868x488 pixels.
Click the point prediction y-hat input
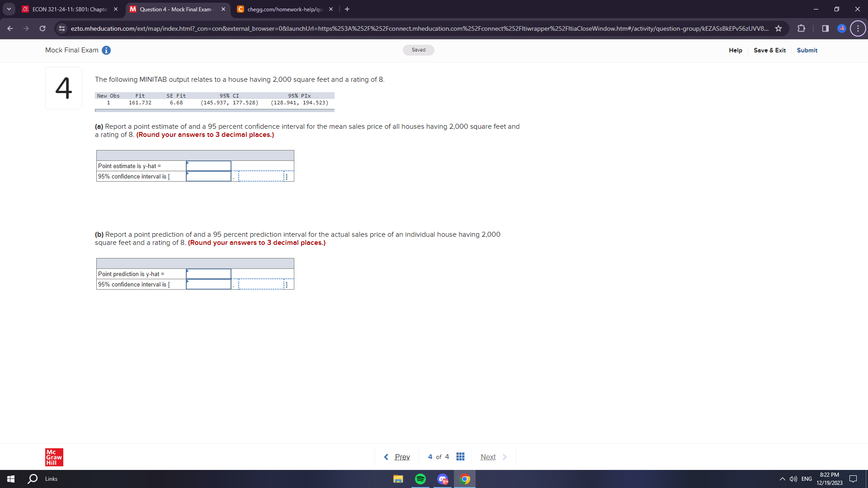click(x=208, y=274)
